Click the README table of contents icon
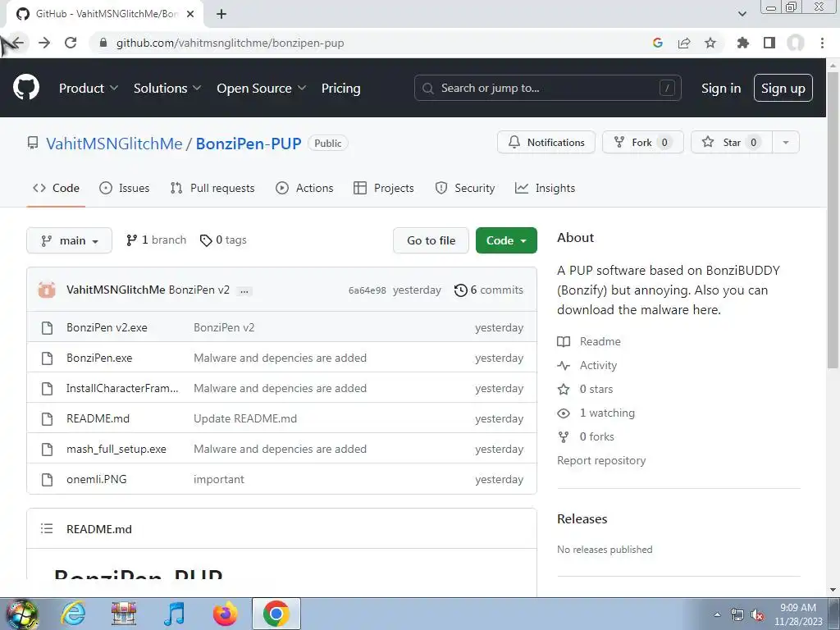Viewport: 840px width, 630px height. [x=47, y=529]
